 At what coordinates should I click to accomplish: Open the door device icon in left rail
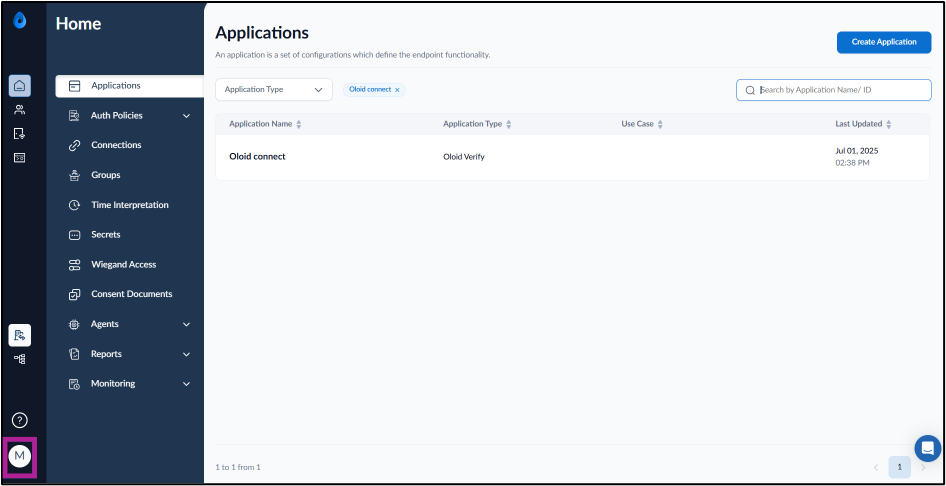coord(20,134)
